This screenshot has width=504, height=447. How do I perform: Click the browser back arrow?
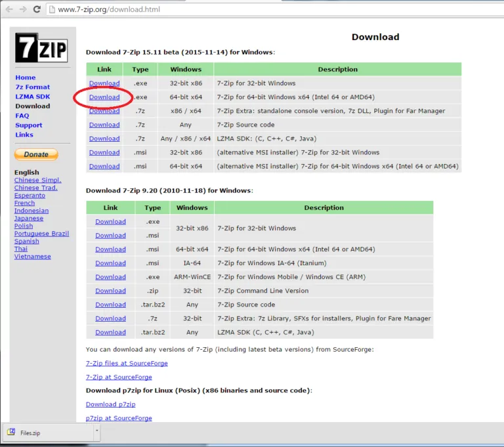pyautogui.click(x=9, y=9)
